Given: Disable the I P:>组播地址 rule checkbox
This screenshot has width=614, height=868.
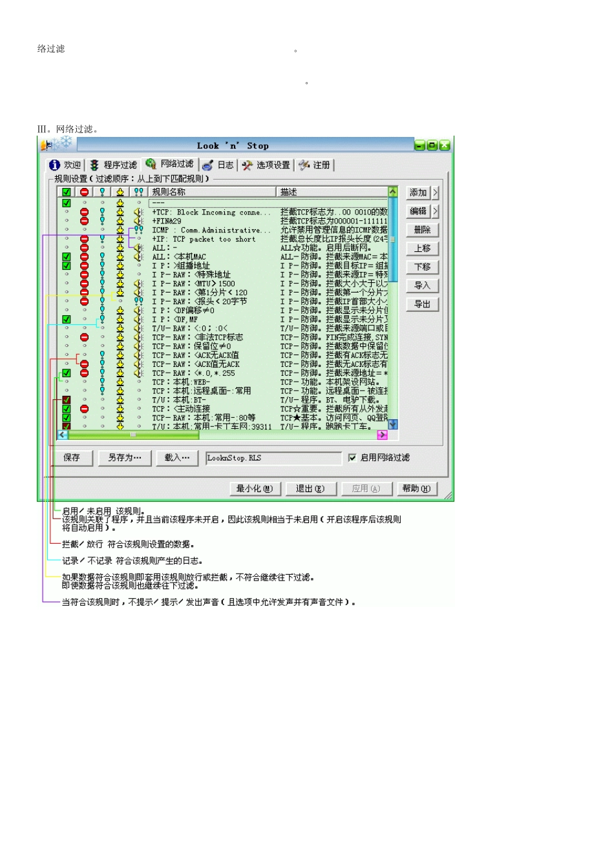Looking at the screenshot, I should [x=66, y=265].
